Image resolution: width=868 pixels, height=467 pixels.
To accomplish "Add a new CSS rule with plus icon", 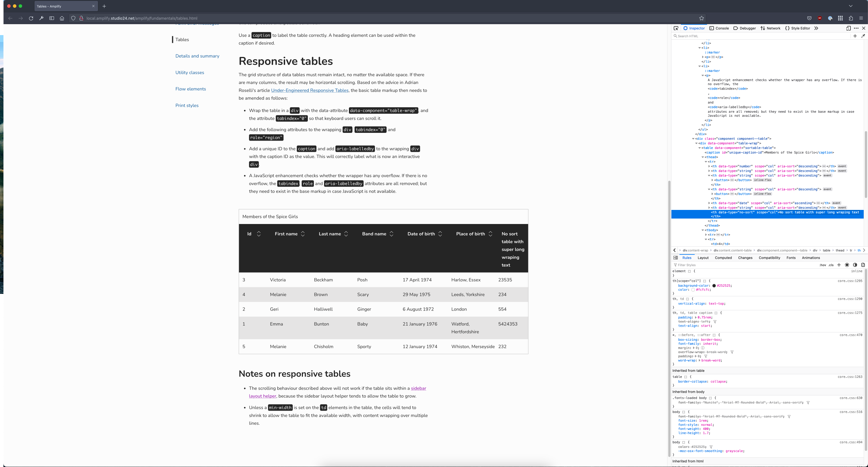I will 839,265.
